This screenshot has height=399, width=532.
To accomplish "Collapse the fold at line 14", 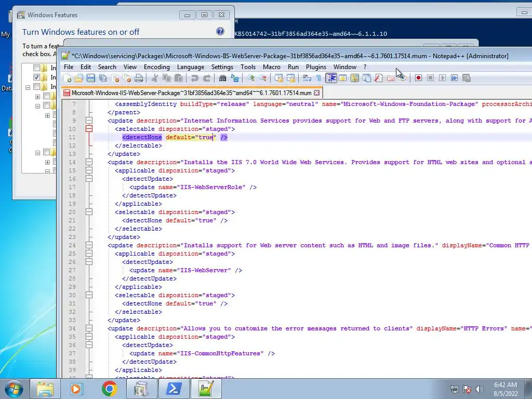I will coord(89,162).
